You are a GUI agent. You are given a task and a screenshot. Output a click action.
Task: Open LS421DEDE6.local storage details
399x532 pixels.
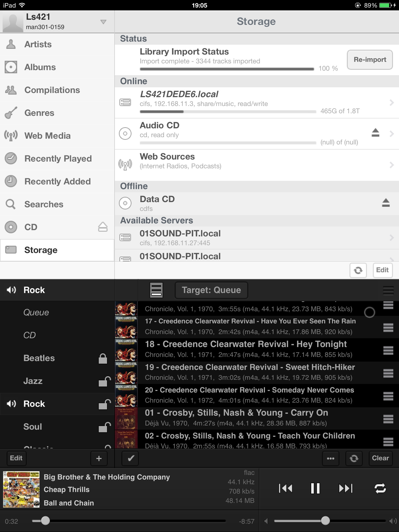click(x=257, y=103)
